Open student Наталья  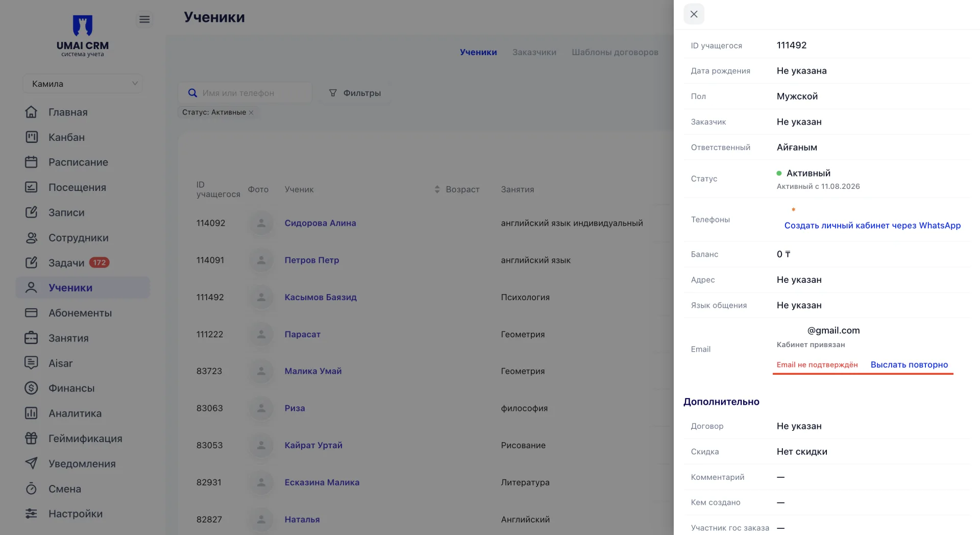pos(302,520)
